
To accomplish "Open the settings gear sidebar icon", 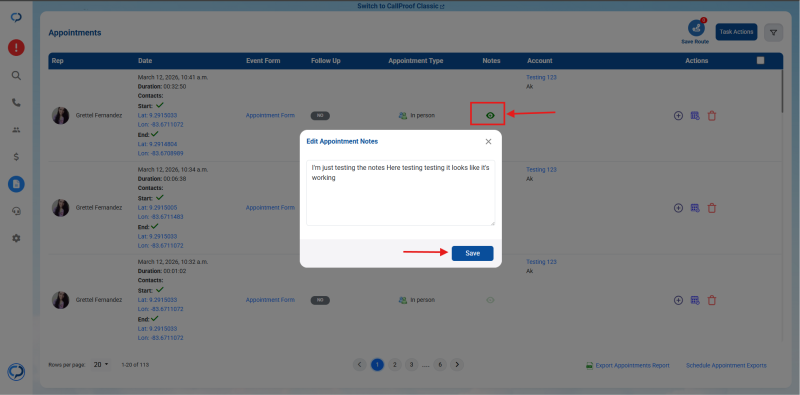I will coord(16,238).
